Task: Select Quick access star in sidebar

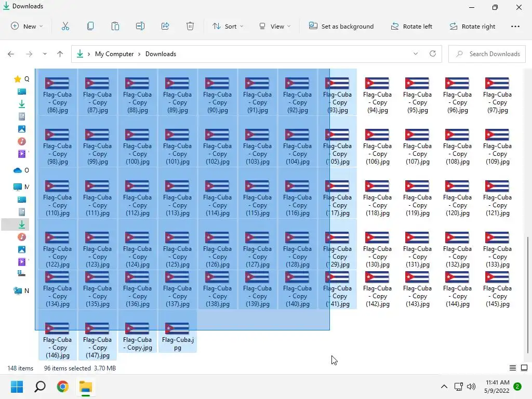Action: pyautogui.click(x=17, y=79)
